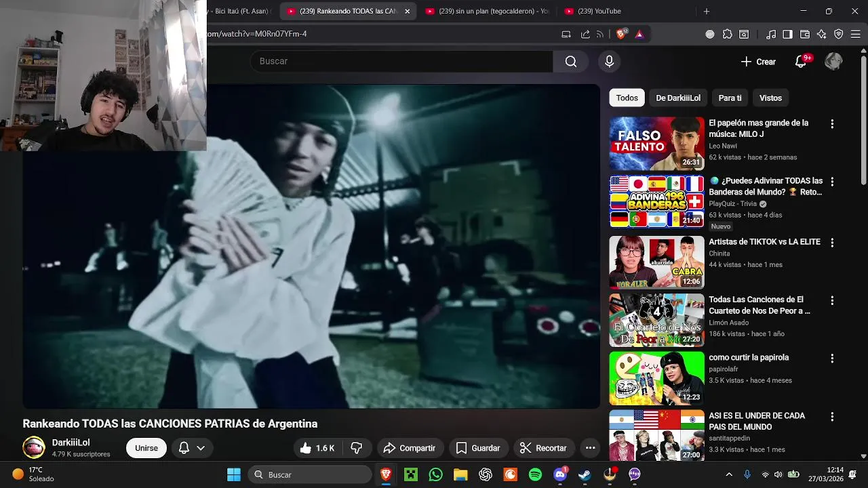Screen dimensions: 868x488
Task: Open the ADIVINA 196 BANDERAS thumbnail
Action: [x=656, y=201]
